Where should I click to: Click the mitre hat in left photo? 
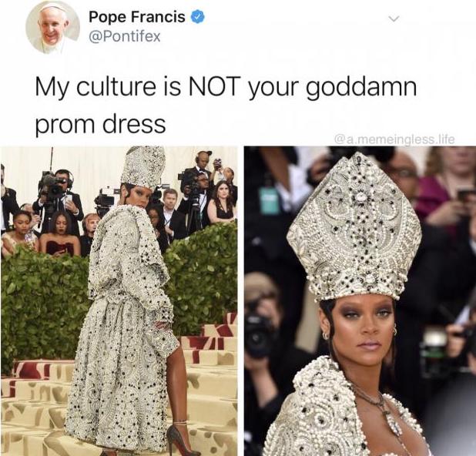tap(143, 166)
